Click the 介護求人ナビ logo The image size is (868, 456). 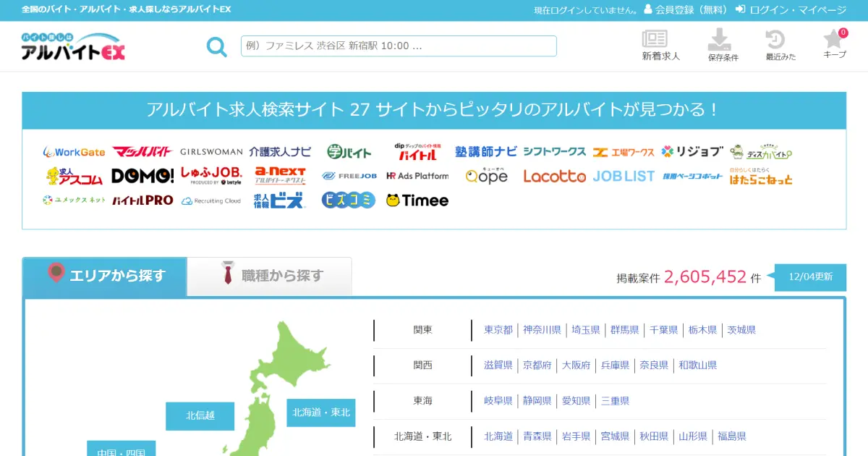click(280, 152)
